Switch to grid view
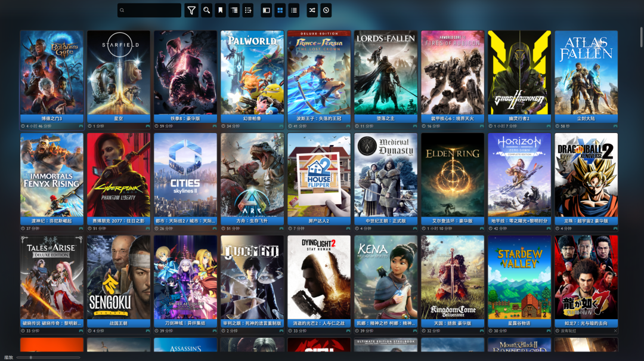This screenshot has height=361, width=644. pos(280,10)
